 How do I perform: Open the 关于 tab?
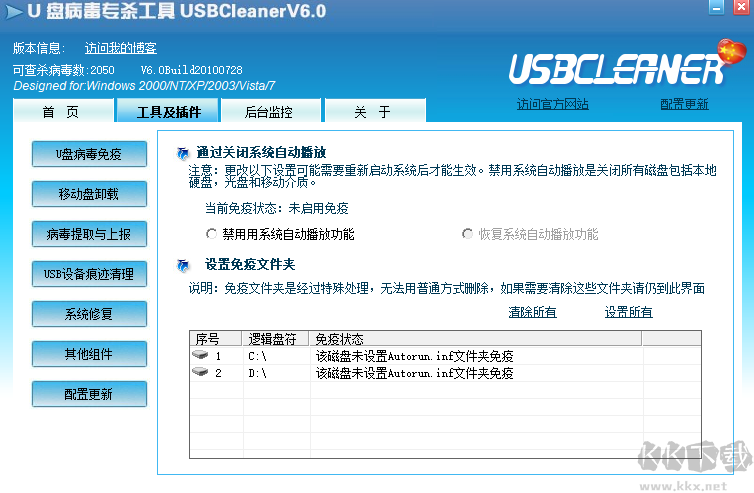coord(375,110)
